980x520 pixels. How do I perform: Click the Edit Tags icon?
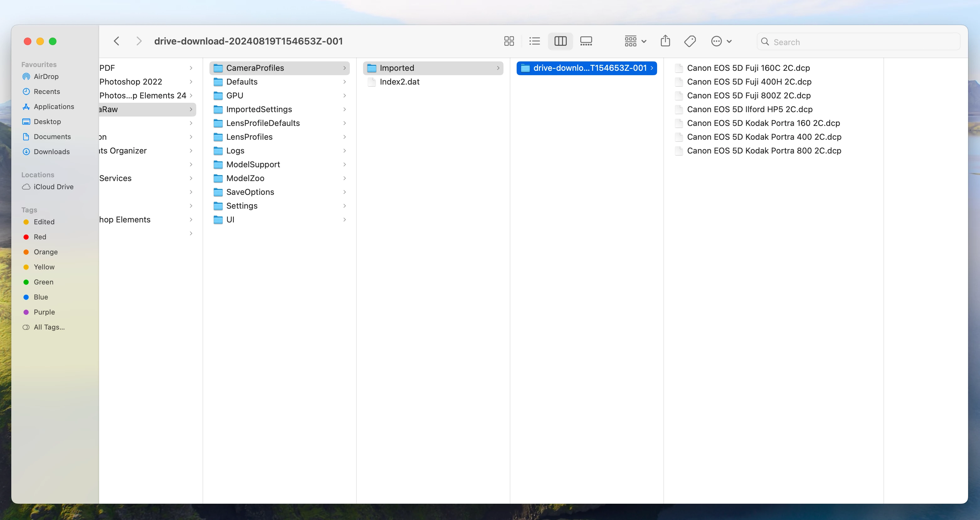point(690,41)
